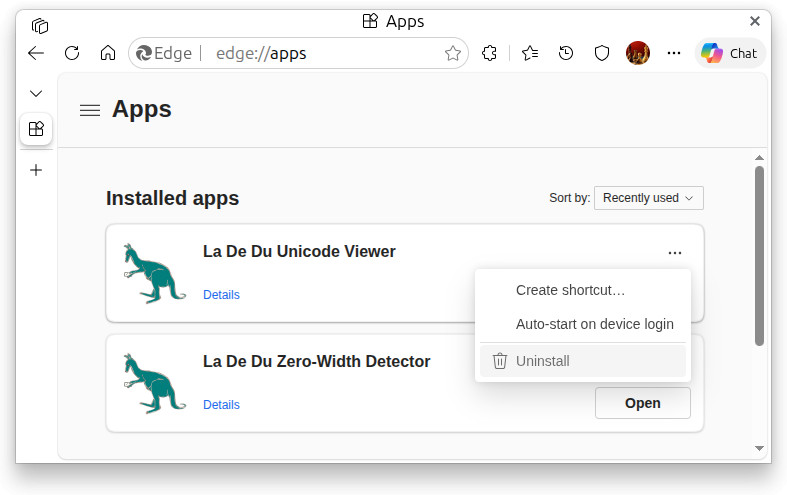Click the Edge site info badge
This screenshot has height=495, width=787.
[164, 53]
